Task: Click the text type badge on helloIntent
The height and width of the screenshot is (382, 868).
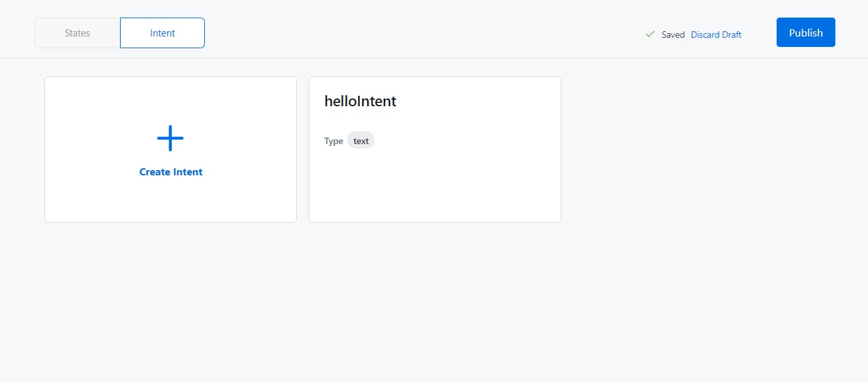Action: click(361, 141)
